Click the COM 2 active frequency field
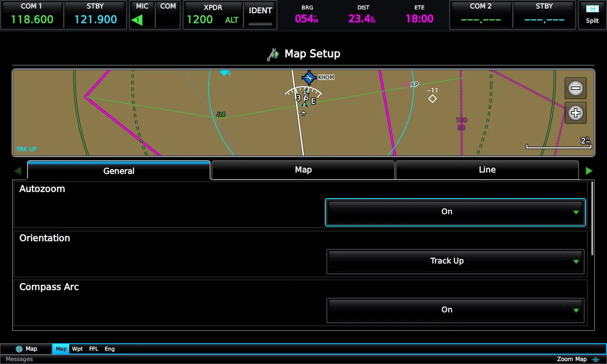The image size is (607, 364). pyautogui.click(x=480, y=15)
